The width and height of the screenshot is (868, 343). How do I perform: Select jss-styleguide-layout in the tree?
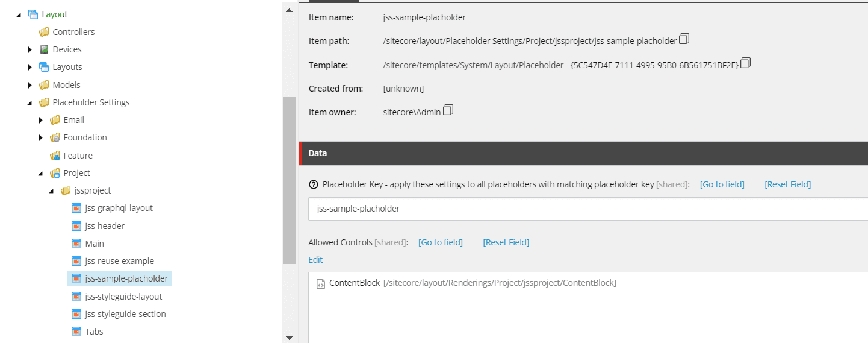(x=123, y=297)
